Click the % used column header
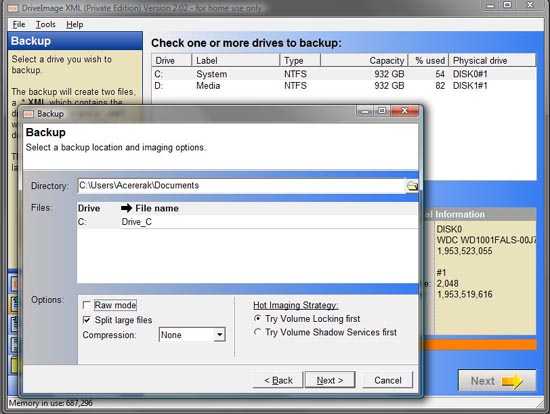This screenshot has width=550, height=414. pos(429,60)
